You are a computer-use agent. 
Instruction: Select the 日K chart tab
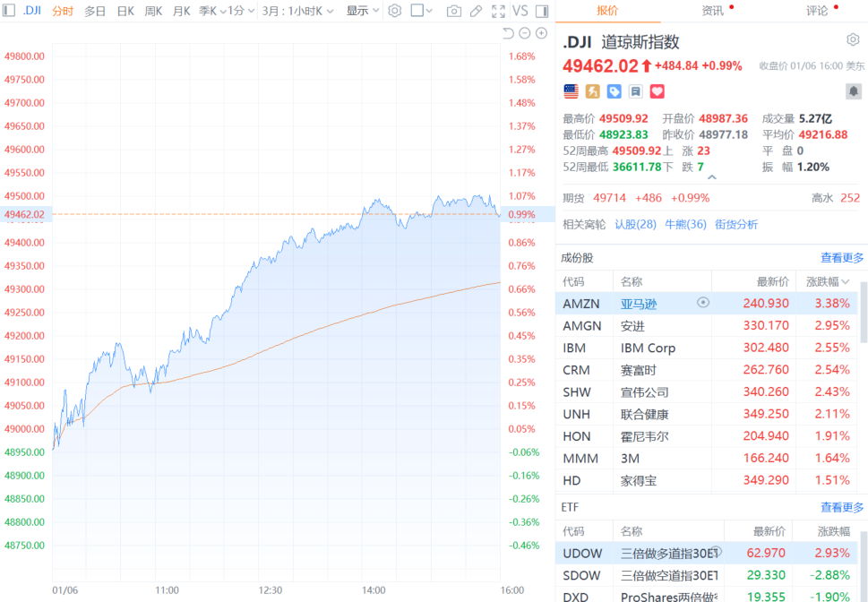pyautogui.click(x=125, y=11)
